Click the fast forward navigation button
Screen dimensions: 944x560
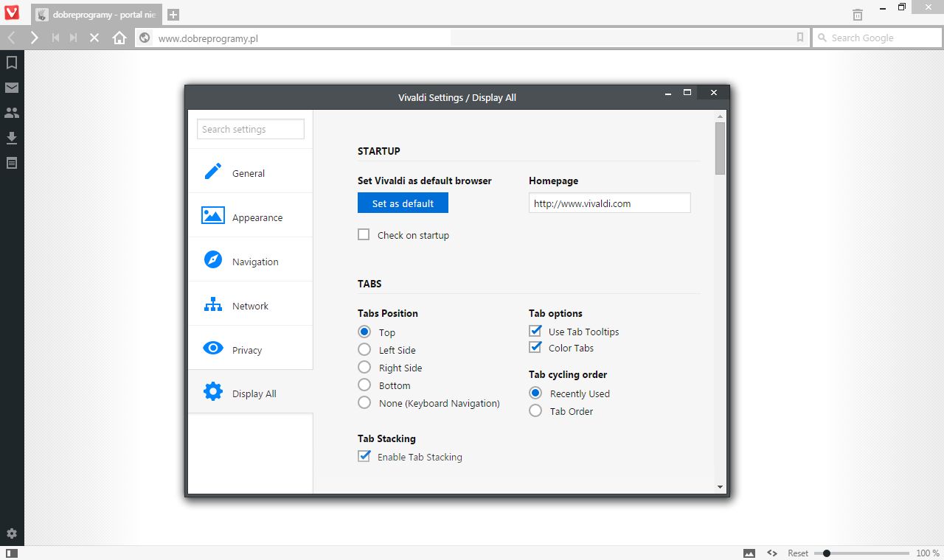tap(73, 38)
